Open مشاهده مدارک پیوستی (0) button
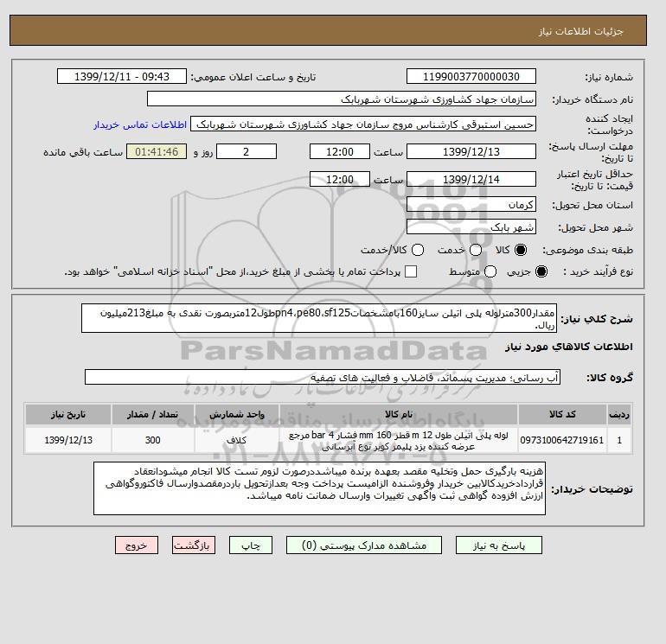This screenshot has width=666, height=644. pyautogui.click(x=364, y=545)
